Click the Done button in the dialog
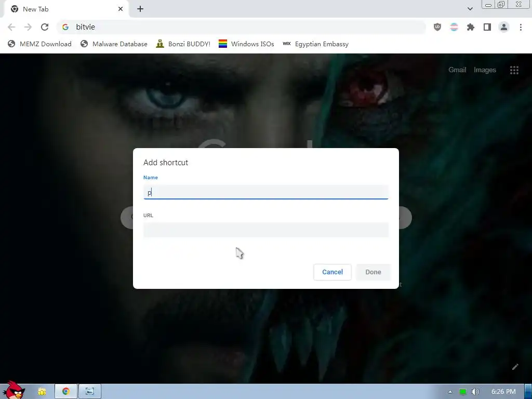Image resolution: width=532 pixels, height=399 pixels. coord(373,272)
